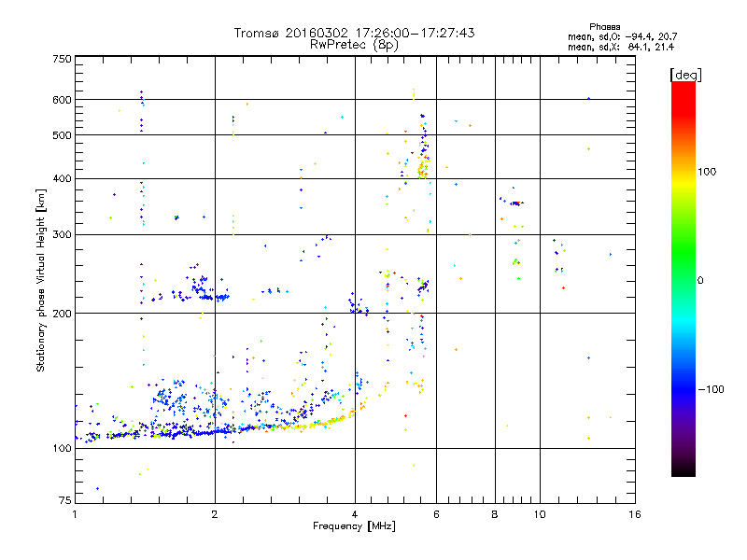Click the y-axis tick label '200'

[x=62, y=314]
